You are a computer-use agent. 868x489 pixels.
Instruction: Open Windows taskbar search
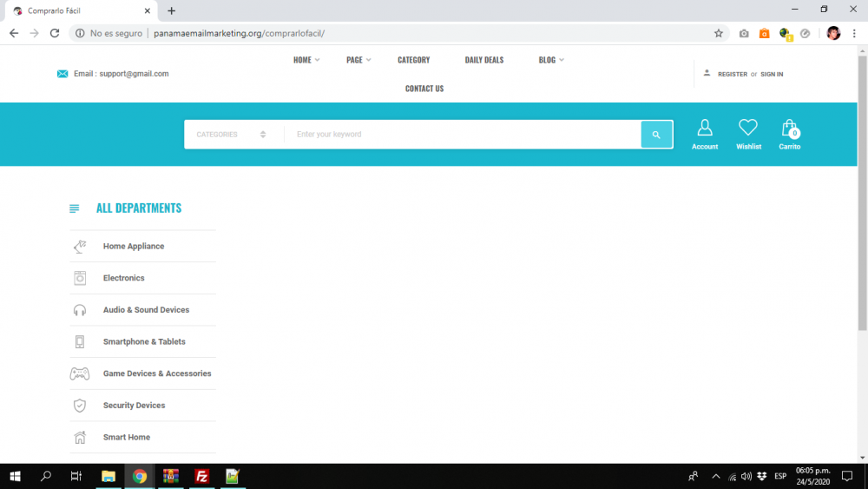[x=46, y=476]
